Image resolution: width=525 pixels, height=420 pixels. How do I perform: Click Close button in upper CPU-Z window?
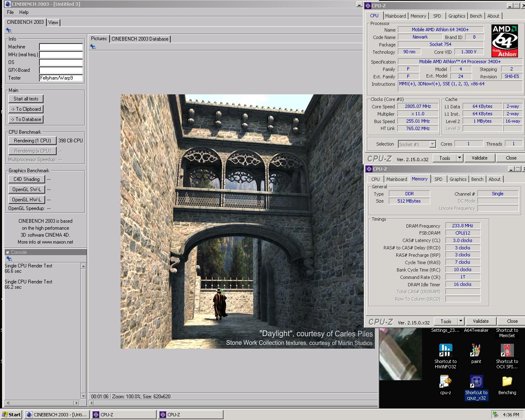tap(511, 158)
